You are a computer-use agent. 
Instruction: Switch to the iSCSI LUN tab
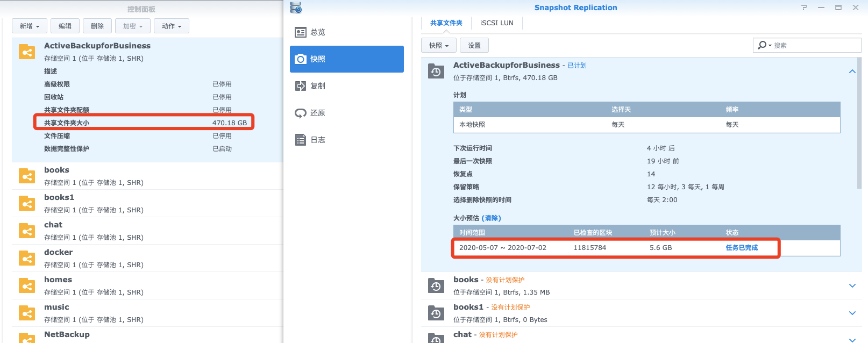[496, 23]
